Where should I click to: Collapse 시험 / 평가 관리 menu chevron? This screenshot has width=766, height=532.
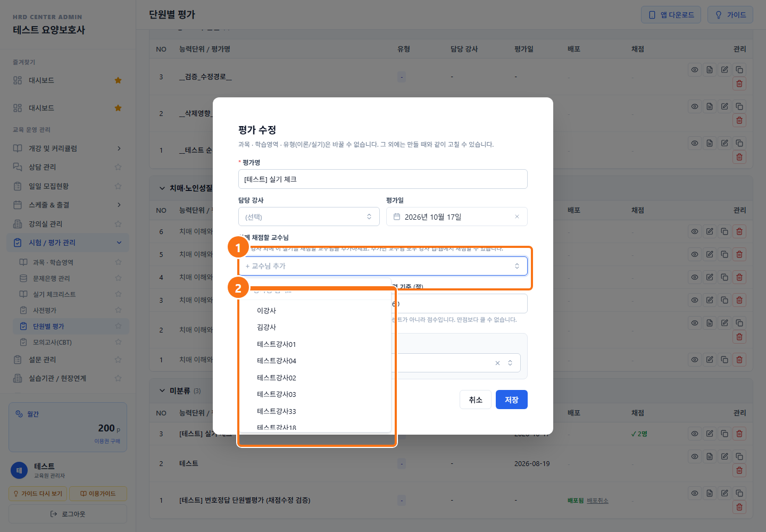[119, 243]
